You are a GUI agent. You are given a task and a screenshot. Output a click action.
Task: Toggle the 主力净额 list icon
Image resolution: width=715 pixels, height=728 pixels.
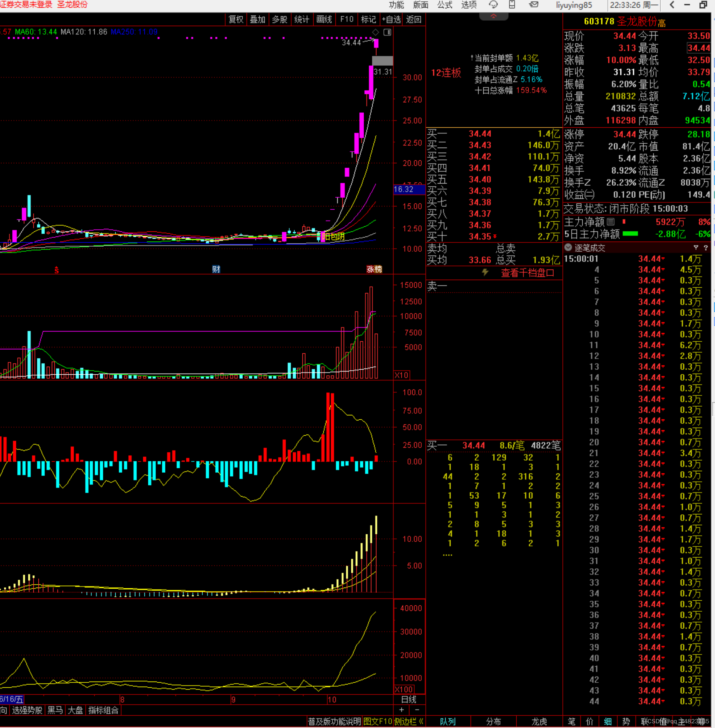click(x=611, y=222)
